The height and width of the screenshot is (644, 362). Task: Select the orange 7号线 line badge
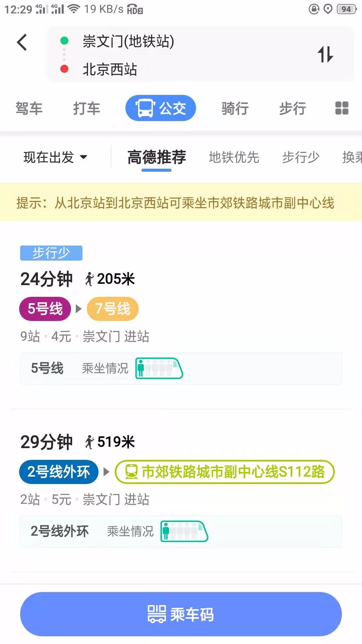[113, 309]
